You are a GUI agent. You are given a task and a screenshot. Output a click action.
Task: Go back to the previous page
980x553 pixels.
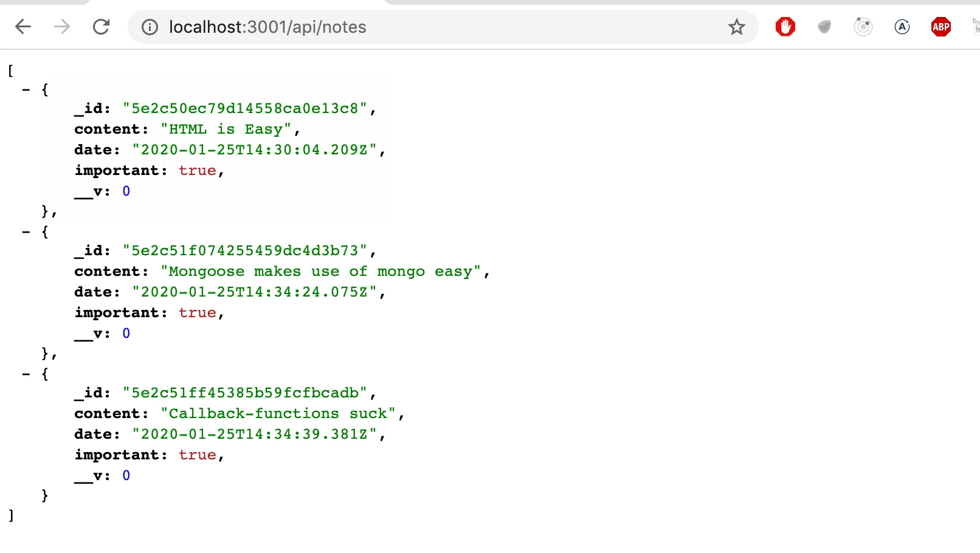click(x=23, y=27)
